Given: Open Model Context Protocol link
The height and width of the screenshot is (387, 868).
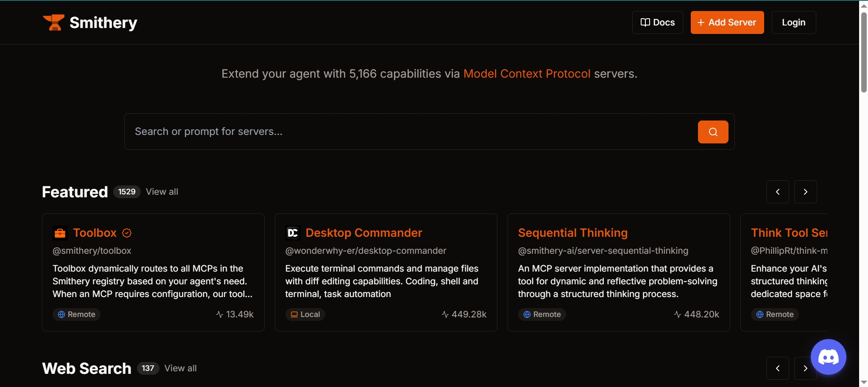Looking at the screenshot, I should point(527,74).
